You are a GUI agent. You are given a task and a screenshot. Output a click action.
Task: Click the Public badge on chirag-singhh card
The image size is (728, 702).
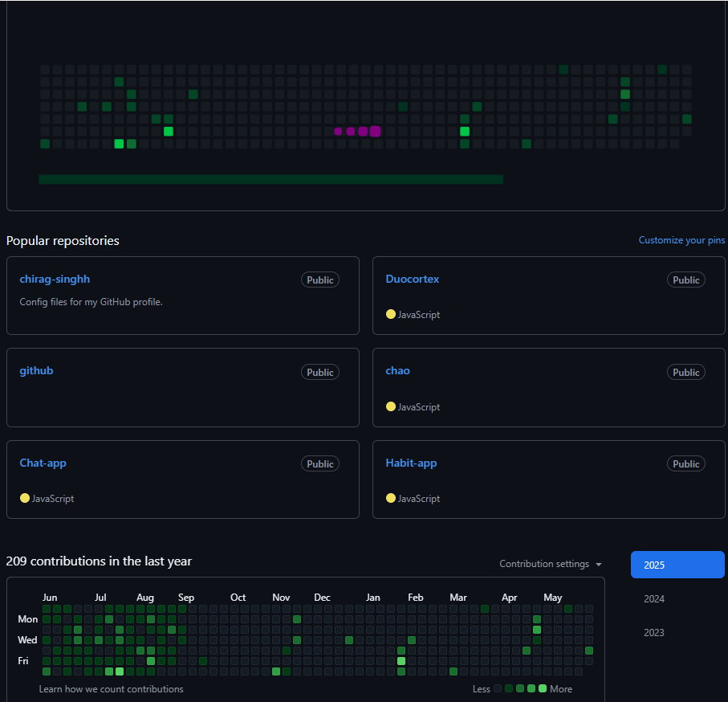point(320,280)
